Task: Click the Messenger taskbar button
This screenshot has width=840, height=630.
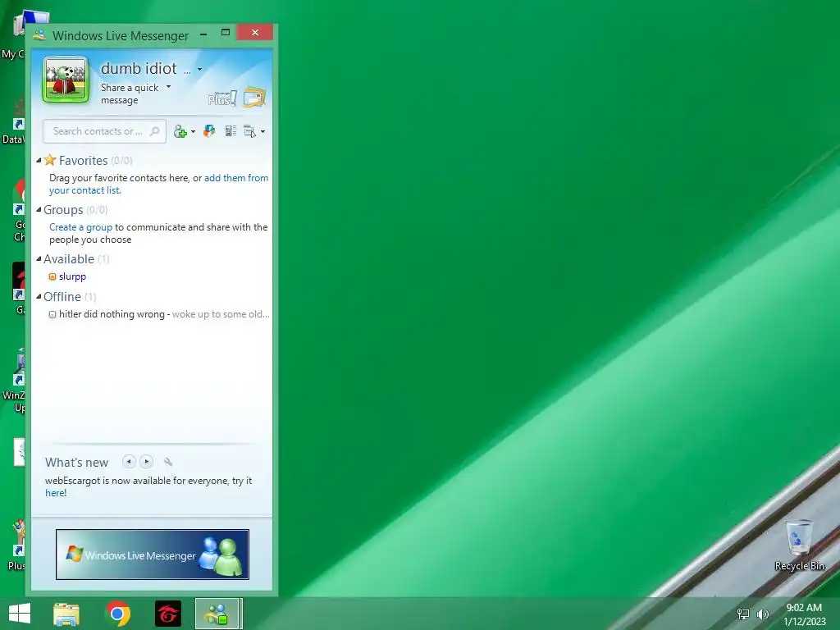Action: 218,614
